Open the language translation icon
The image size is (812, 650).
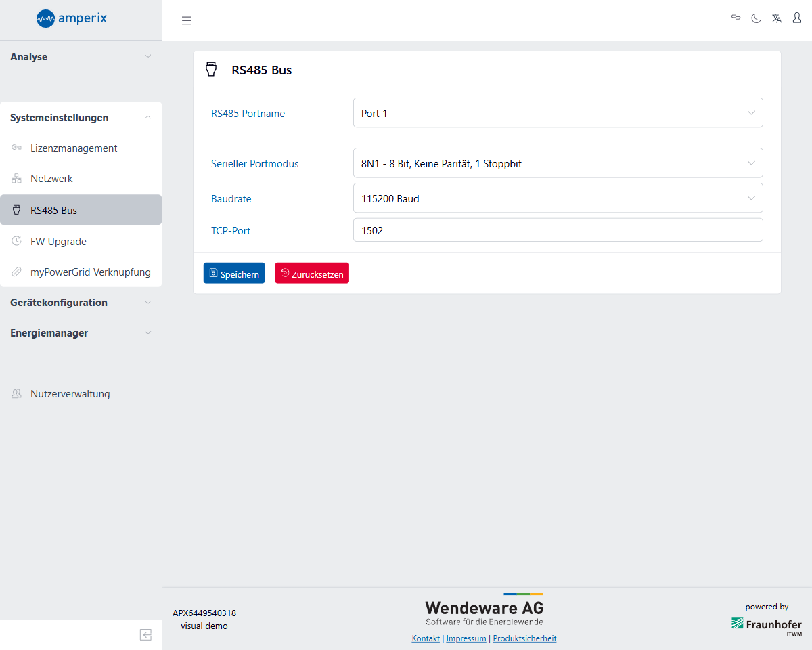[x=777, y=18]
